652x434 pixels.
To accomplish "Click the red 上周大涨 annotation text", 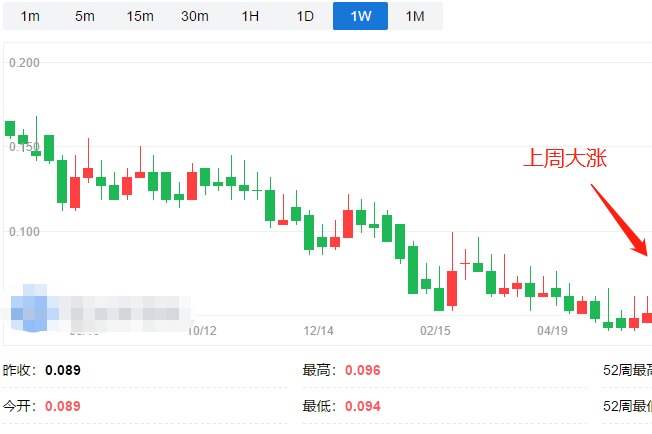I will coord(565,158).
